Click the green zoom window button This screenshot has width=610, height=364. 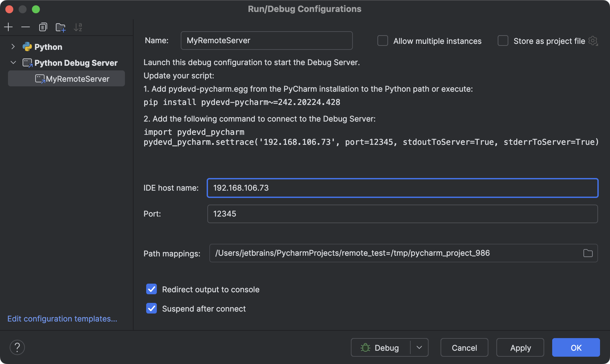[36, 9]
